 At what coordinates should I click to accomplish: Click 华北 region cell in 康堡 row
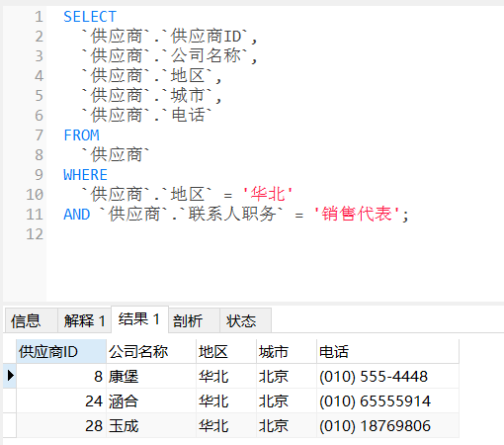[x=226, y=376]
